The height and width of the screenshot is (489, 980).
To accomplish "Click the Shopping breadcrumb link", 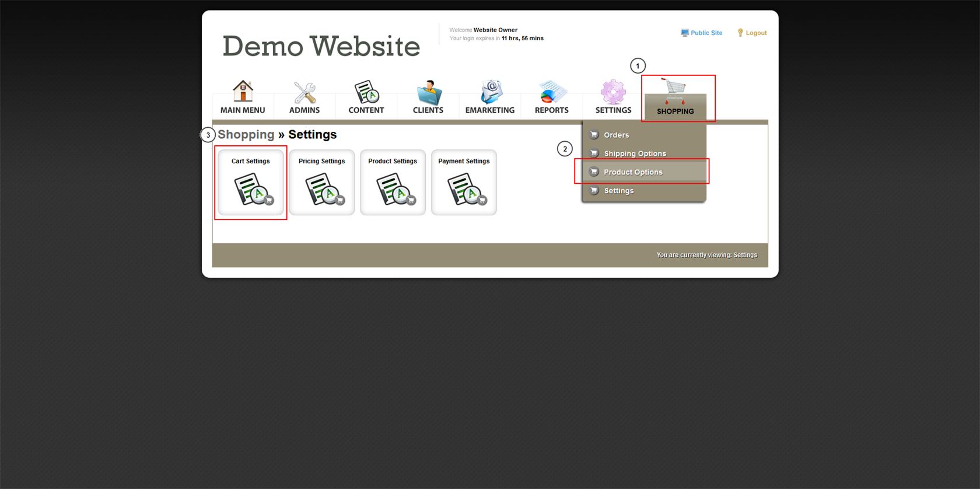I will pyautogui.click(x=246, y=135).
